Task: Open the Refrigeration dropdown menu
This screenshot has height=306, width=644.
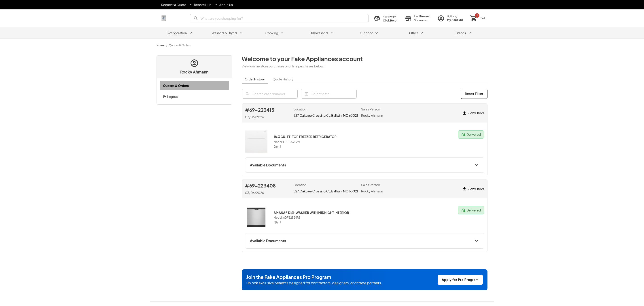Action: tap(180, 33)
